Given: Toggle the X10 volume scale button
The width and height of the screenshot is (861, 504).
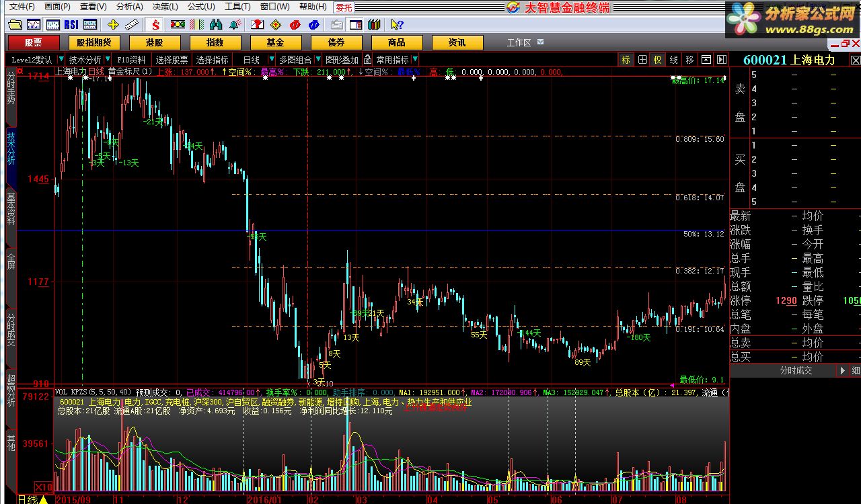Looking at the screenshot, I should 44,487.
